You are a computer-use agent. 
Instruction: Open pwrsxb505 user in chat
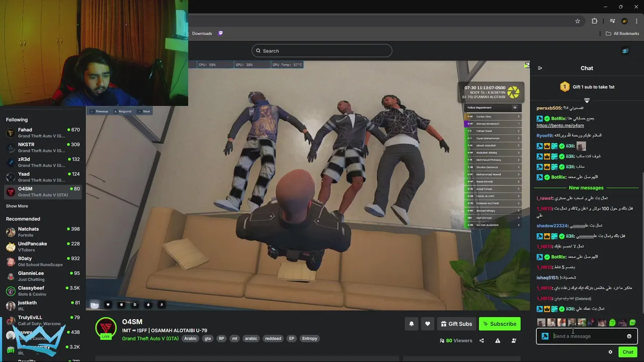tap(548, 108)
